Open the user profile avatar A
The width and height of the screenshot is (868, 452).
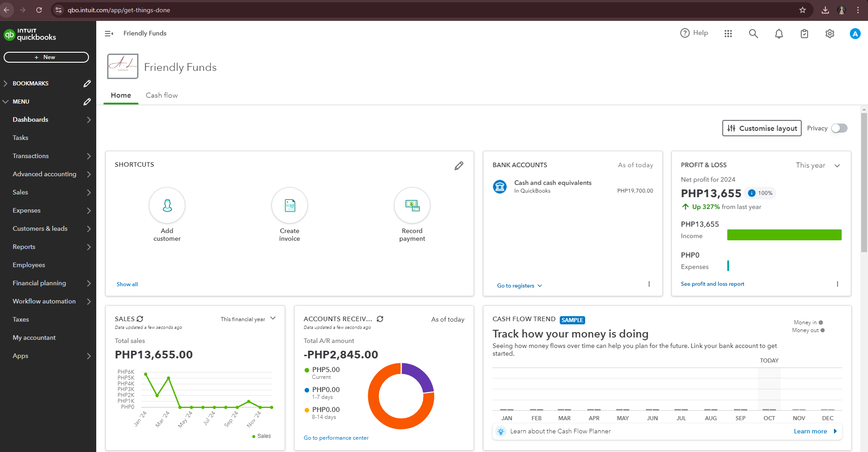pos(855,34)
